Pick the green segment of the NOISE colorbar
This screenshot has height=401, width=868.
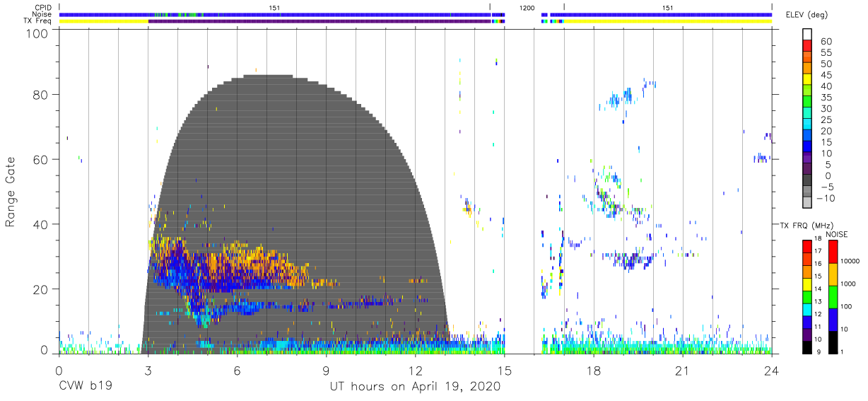click(833, 296)
